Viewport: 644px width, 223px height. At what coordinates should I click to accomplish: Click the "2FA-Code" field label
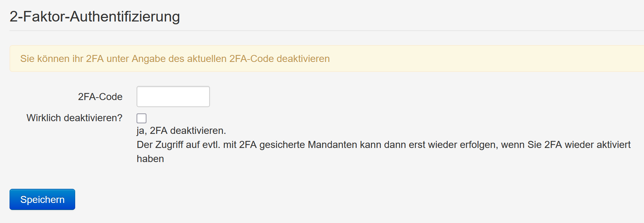[x=100, y=97]
